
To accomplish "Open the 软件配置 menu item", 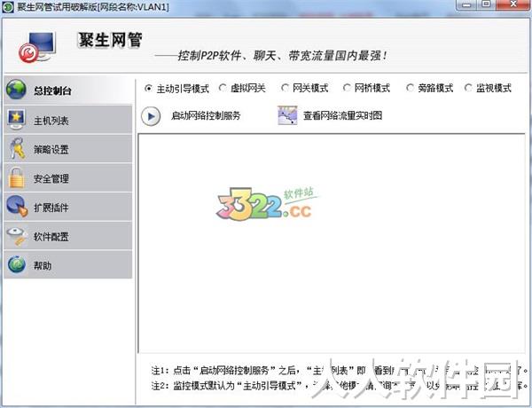I will [68, 236].
